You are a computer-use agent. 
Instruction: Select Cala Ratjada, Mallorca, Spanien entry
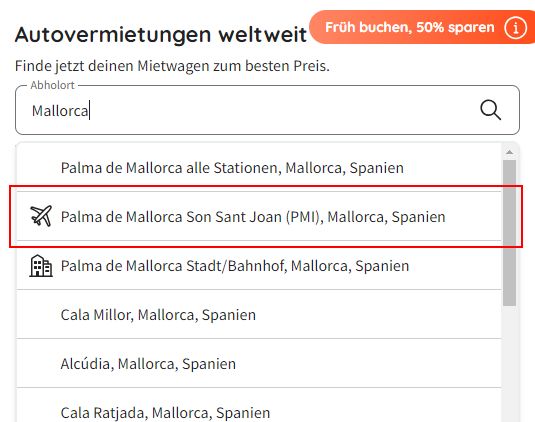pos(259,405)
